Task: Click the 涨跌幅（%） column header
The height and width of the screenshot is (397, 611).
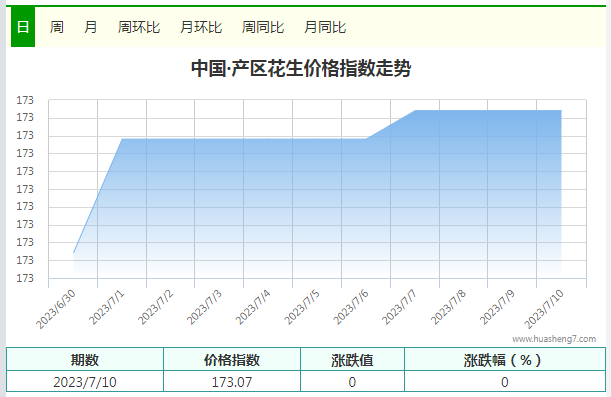Action: (x=505, y=360)
